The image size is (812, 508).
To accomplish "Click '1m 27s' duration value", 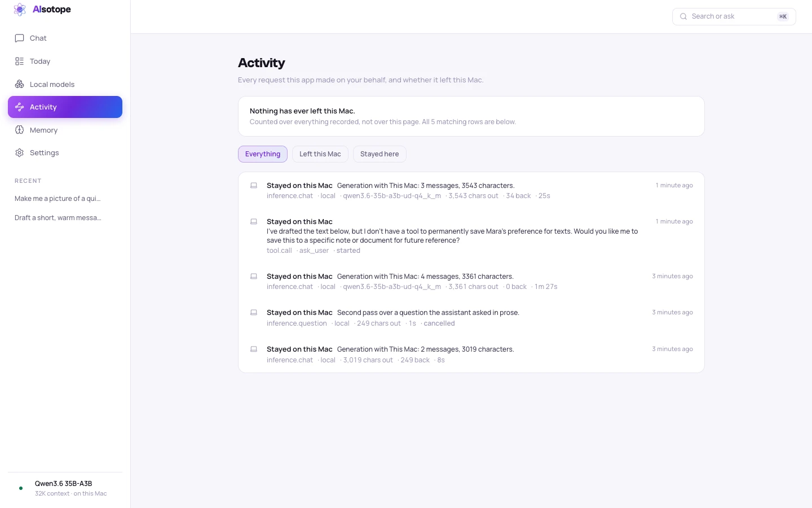I will click(546, 287).
